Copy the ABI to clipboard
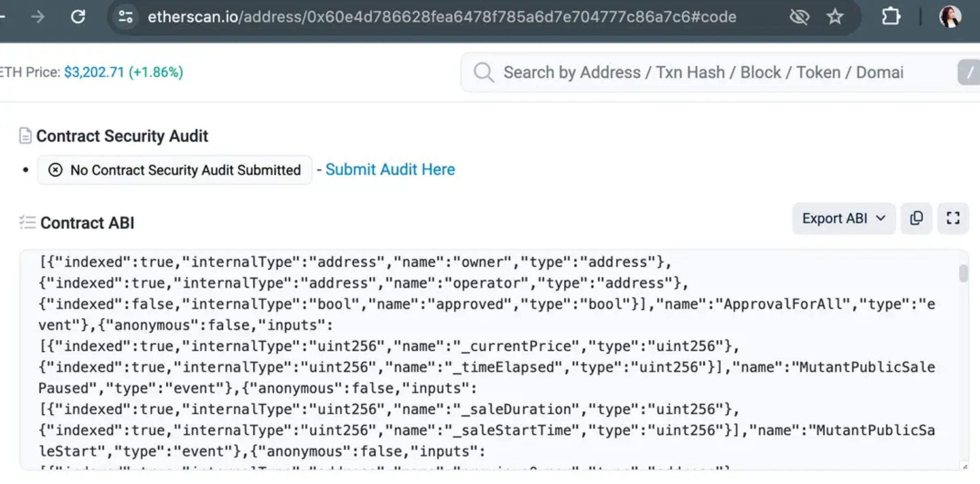980x484 pixels. 916,218
